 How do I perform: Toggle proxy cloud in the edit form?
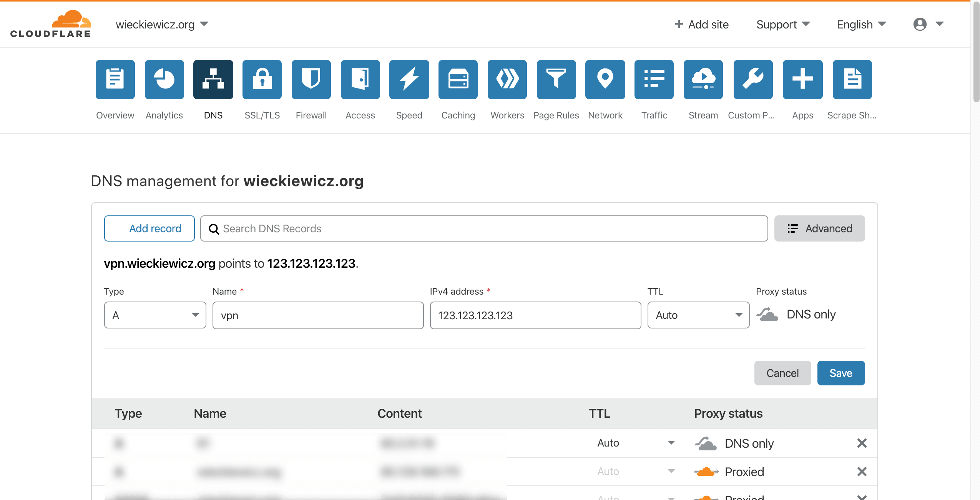pos(767,314)
